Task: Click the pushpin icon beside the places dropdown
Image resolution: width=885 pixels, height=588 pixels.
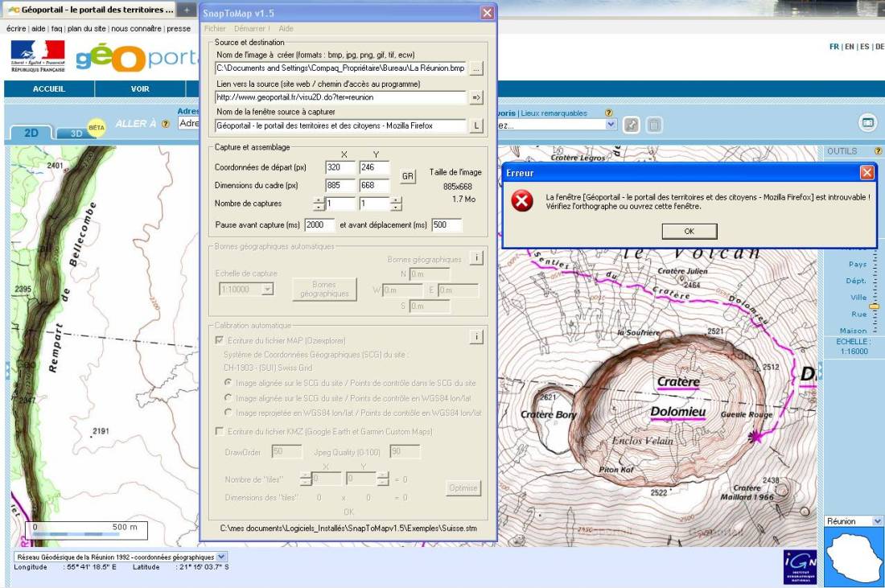Action: click(631, 125)
